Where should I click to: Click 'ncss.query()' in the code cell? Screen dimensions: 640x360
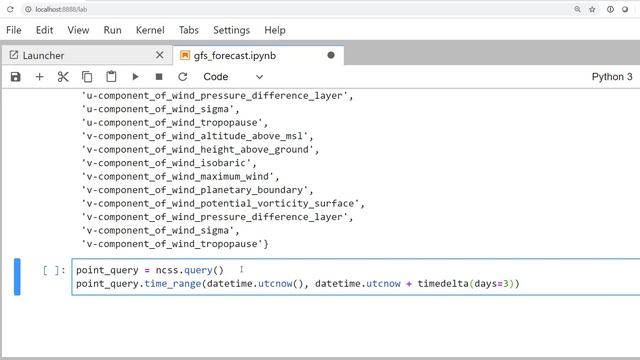[x=189, y=270]
